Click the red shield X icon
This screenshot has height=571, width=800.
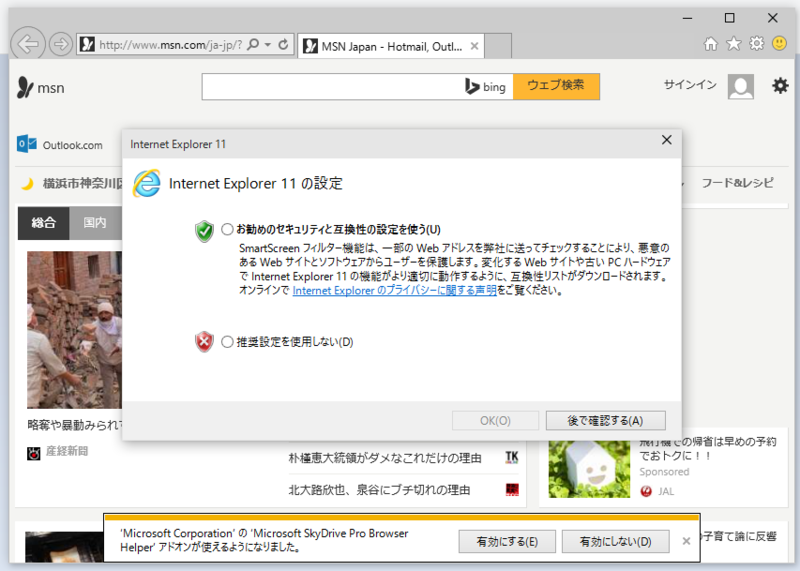point(205,342)
